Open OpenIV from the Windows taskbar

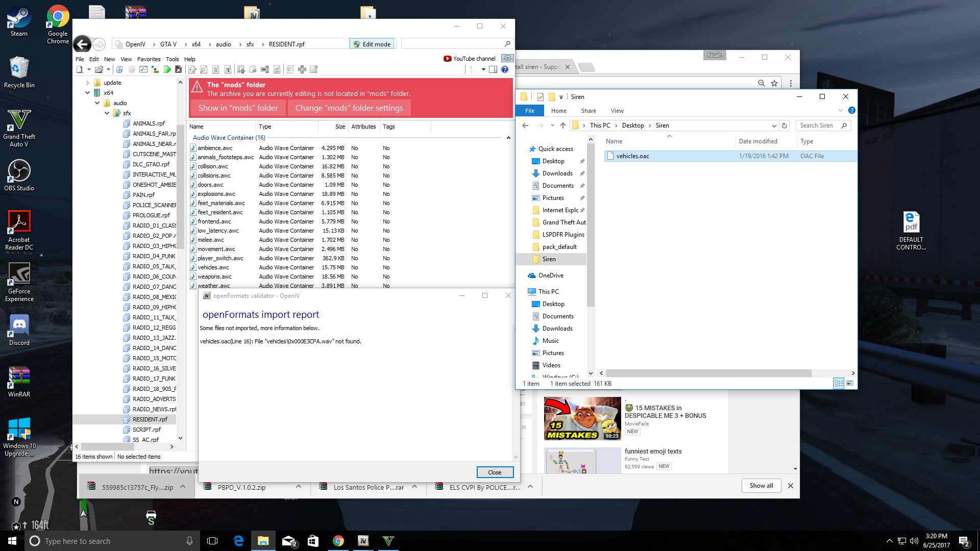pyautogui.click(x=363, y=541)
